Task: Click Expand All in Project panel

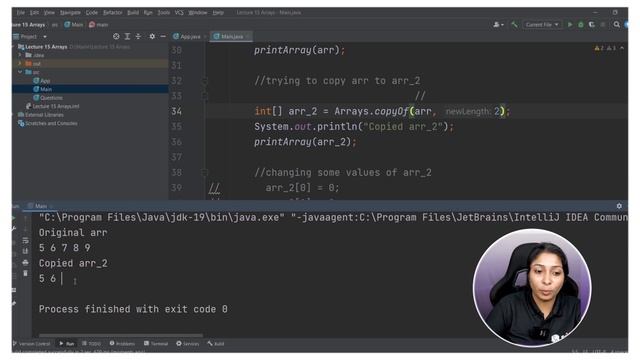Action: point(127,37)
